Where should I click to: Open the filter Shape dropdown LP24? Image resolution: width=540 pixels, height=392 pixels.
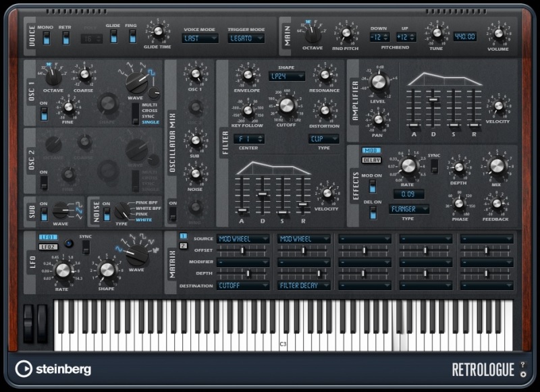tap(286, 76)
